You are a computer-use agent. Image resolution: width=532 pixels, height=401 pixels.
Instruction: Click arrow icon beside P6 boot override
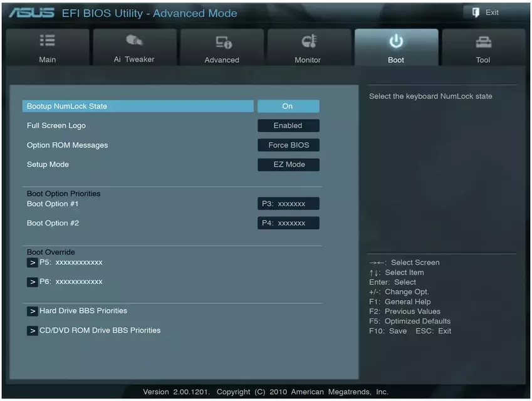pyautogui.click(x=32, y=282)
